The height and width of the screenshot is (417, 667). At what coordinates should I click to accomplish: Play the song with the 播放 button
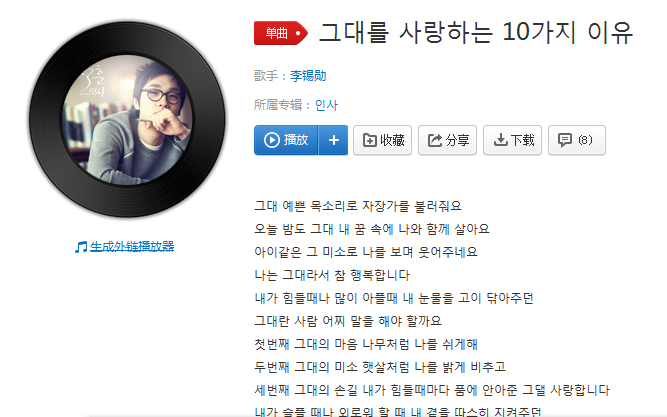(286, 140)
